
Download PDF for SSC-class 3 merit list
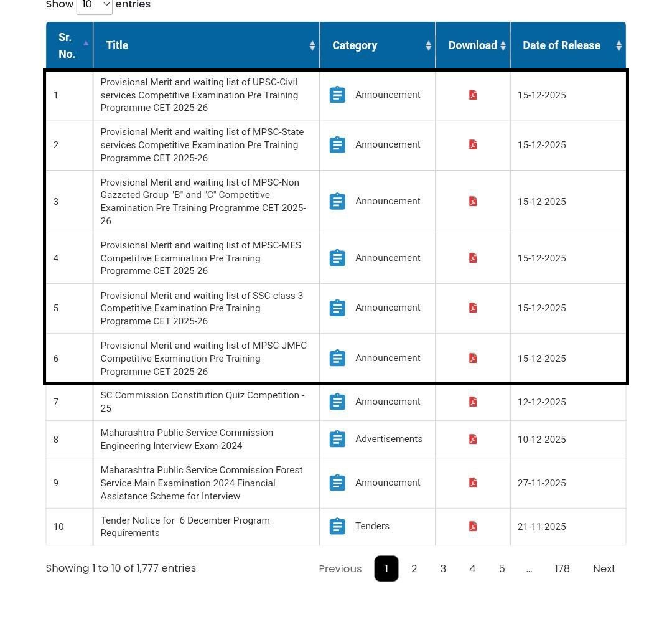pos(473,308)
